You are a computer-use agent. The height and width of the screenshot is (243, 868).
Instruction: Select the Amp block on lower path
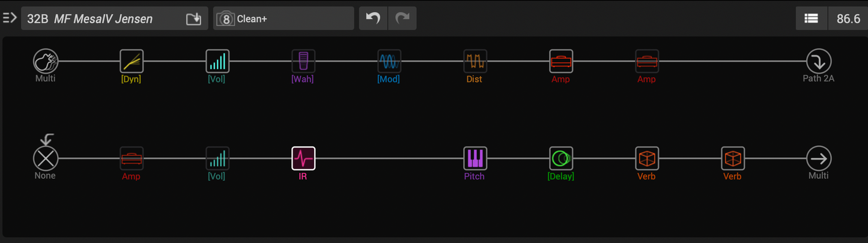(x=131, y=159)
